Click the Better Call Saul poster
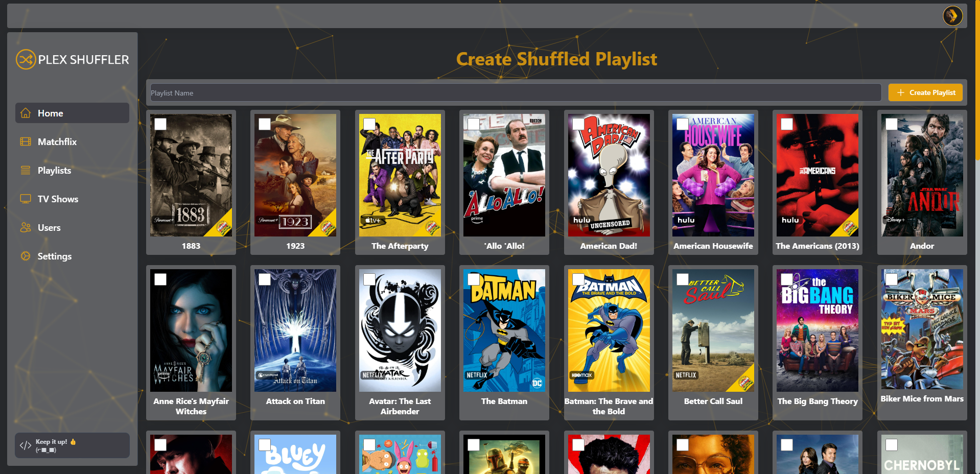Screen dimensions: 980x474 (713, 330)
